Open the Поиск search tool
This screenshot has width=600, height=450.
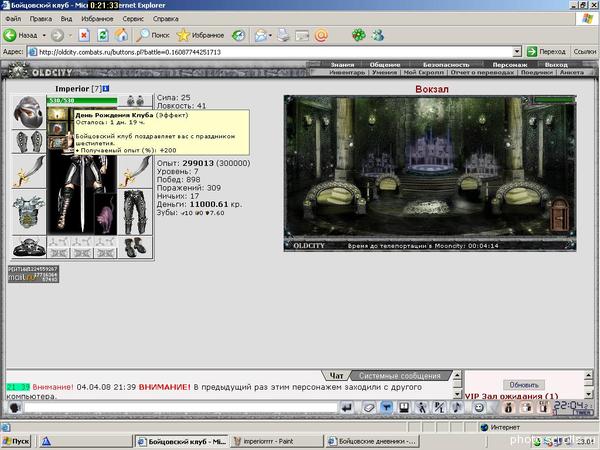click(153, 36)
